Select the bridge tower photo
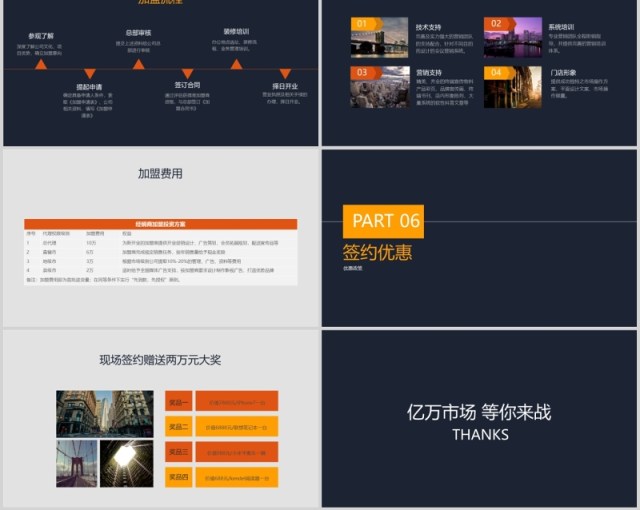Image resolution: width=640 pixels, height=510 pixels. click(77, 463)
